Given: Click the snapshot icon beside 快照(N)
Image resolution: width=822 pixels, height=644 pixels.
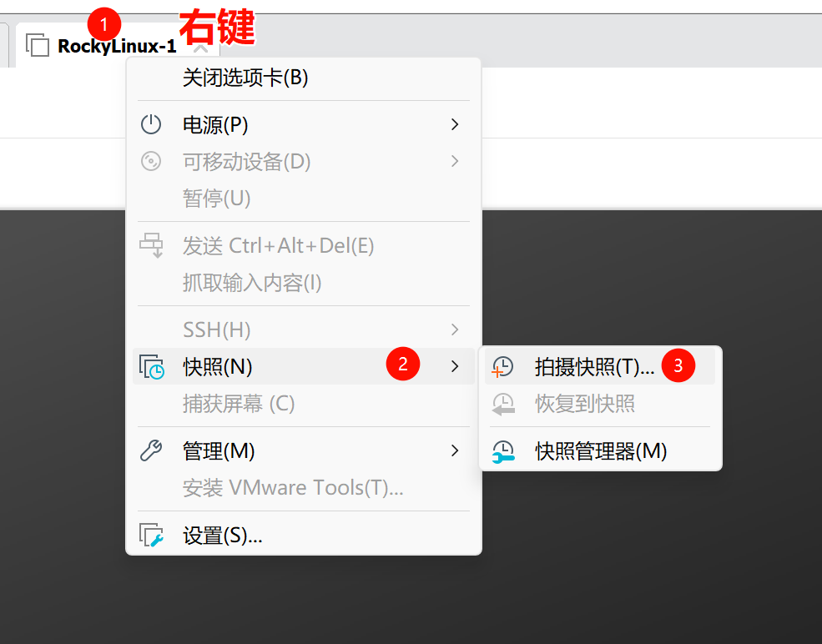Looking at the screenshot, I should (152, 367).
